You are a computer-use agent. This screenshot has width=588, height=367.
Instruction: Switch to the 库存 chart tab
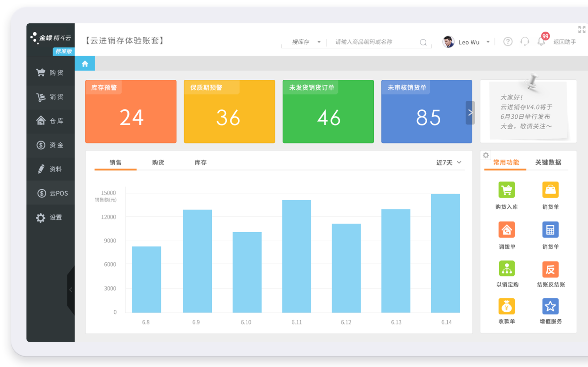(x=200, y=163)
